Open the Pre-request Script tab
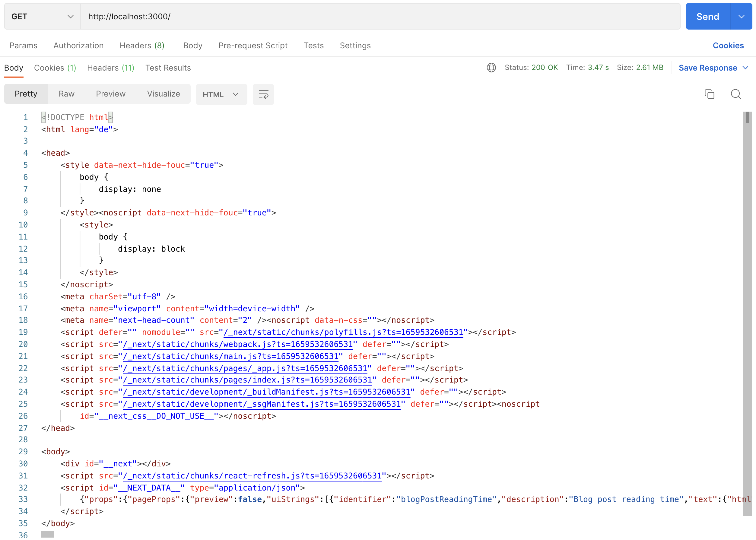 253,46
